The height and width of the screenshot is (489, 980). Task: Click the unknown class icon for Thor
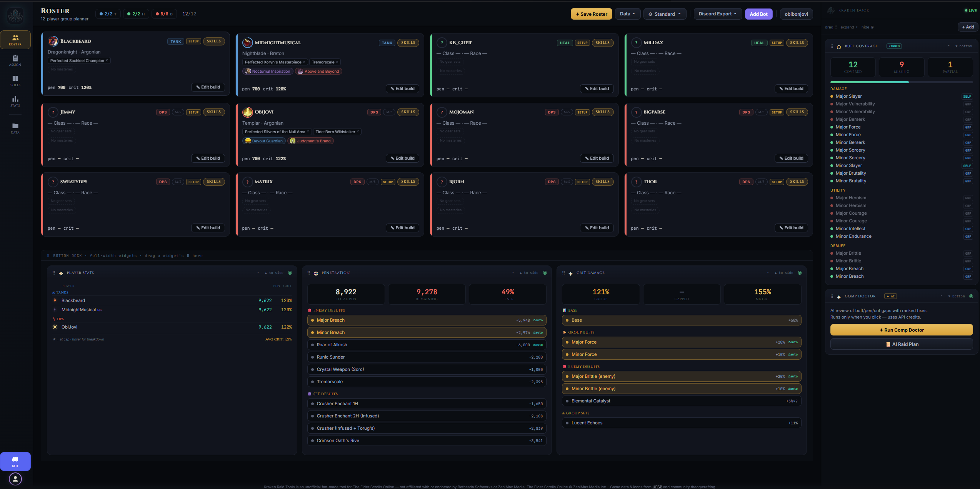click(x=637, y=182)
